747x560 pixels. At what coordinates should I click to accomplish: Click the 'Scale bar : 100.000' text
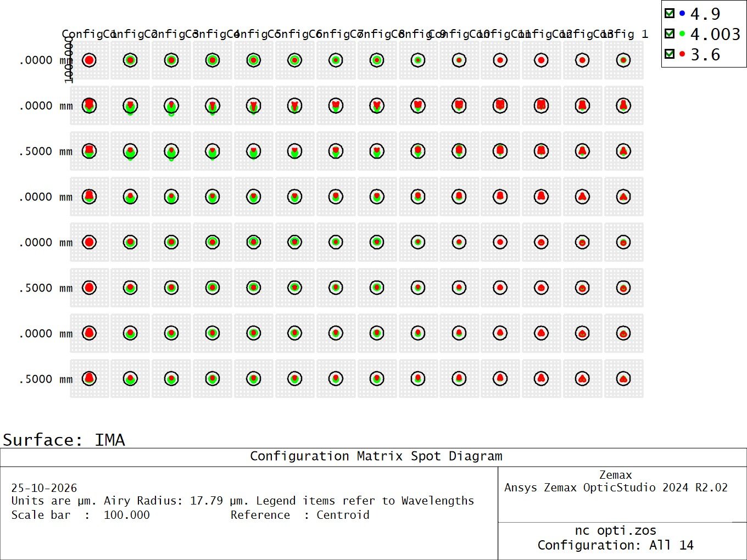(80, 515)
